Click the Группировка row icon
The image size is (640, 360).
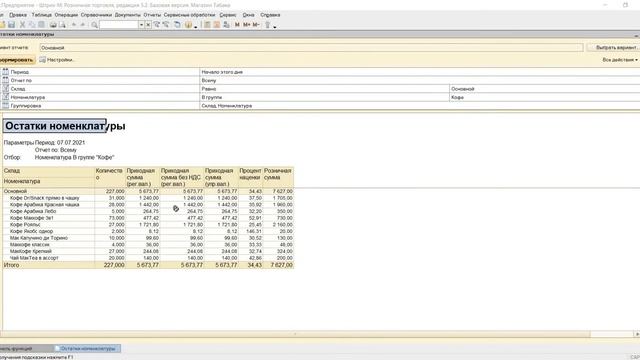pyautogui.click(x=5, y=106)
